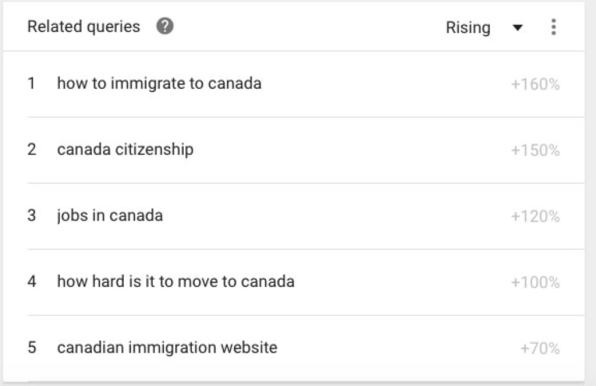Select rank number 5 in list
The image size is (596, 386).
point(32,347)
